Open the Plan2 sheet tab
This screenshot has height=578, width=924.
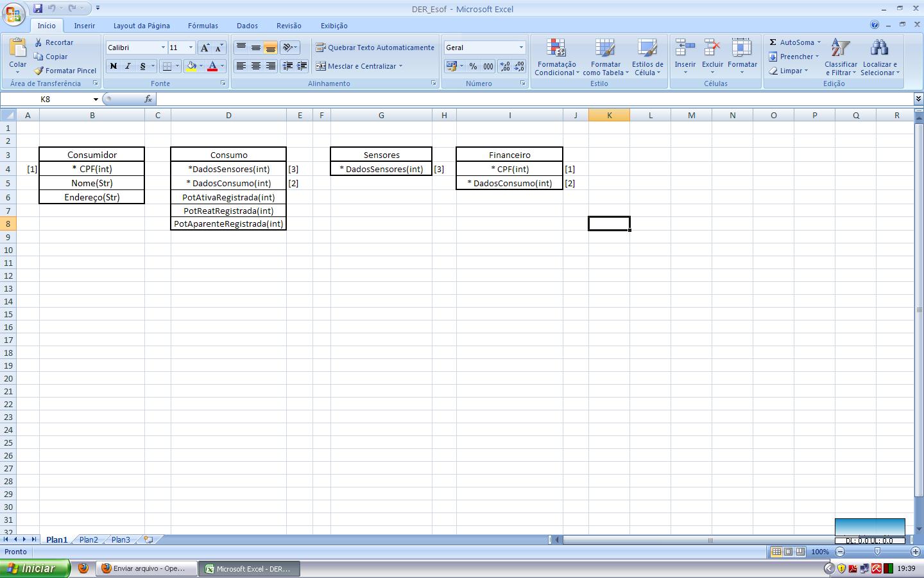coord(89,539)
